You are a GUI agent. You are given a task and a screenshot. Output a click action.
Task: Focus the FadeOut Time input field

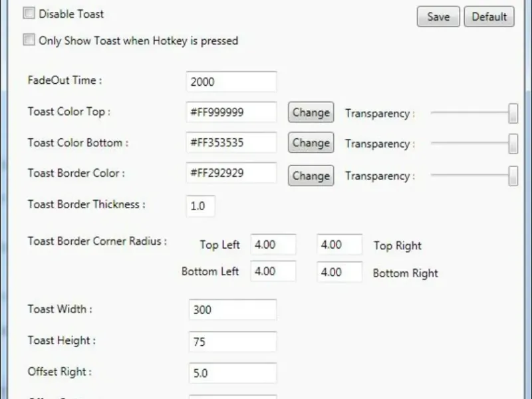click(231, 82)
